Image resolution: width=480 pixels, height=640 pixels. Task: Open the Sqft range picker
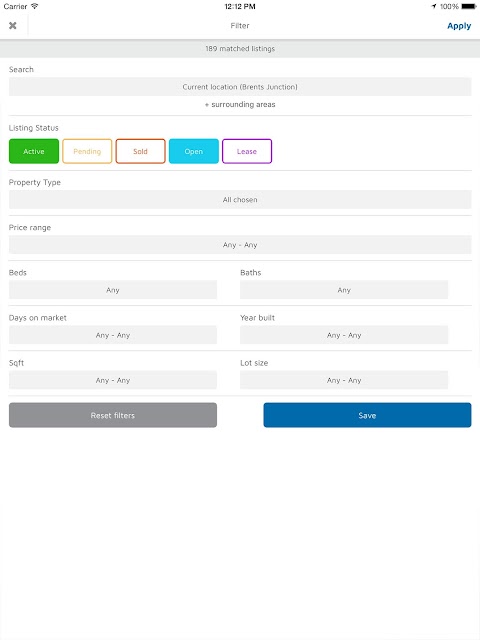pyautogui.click(x=113, y=380)
